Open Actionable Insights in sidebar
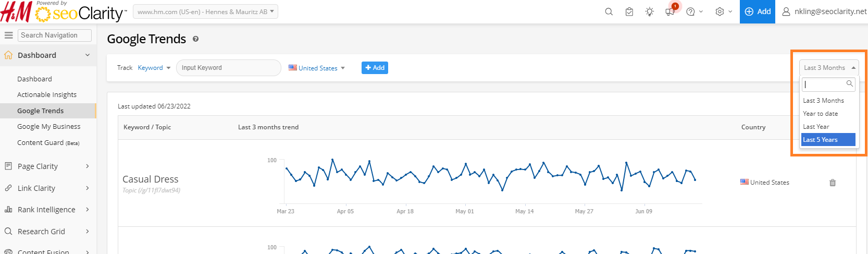This screenshot has height=254, width=868. [47, 95]
